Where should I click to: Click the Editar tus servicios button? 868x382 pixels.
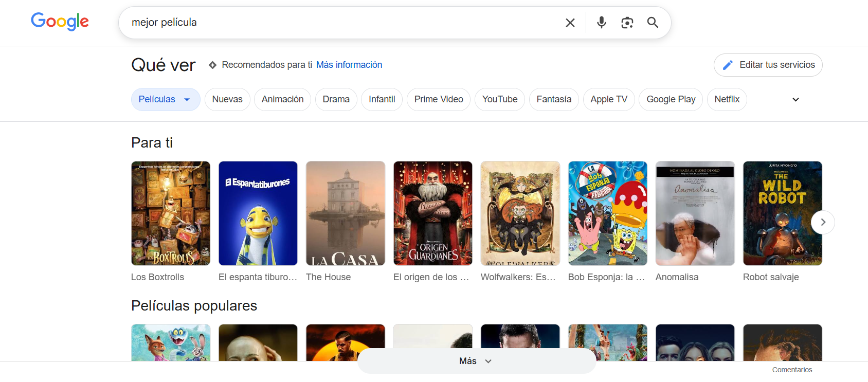tap(768, 65)
